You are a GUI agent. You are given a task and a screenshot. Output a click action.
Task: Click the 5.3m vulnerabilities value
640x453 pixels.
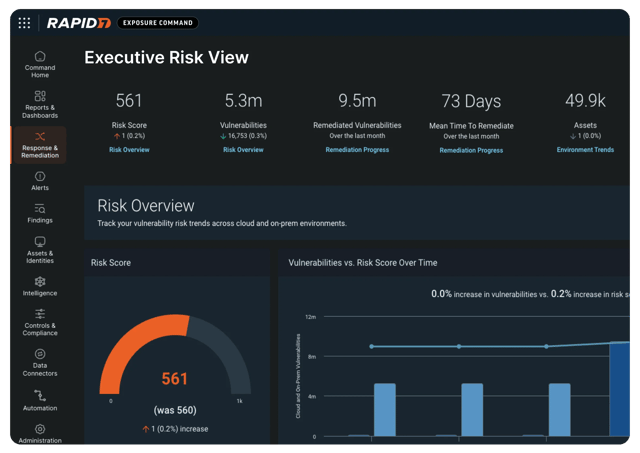(x=243, y=101)
